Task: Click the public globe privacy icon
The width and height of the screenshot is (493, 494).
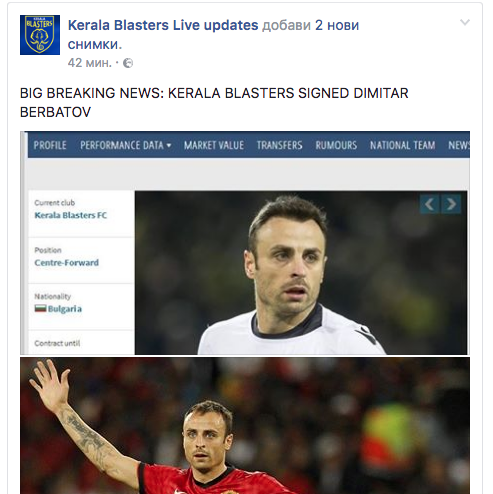Action: [x=128, y=63]
